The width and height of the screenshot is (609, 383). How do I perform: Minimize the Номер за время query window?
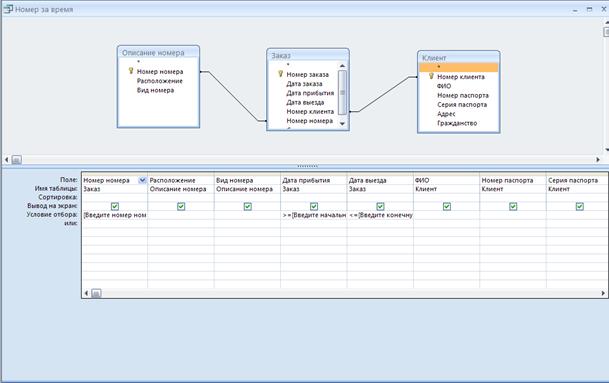point(575,9)
